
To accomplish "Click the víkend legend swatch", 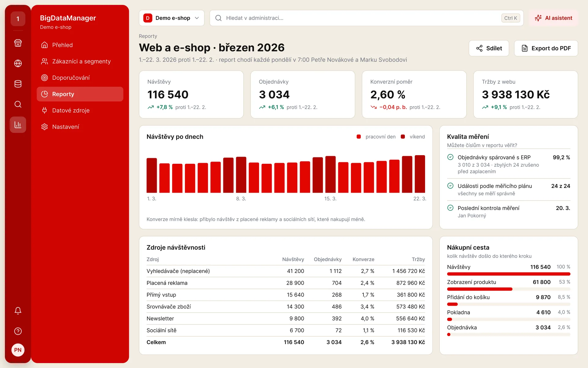I will (x=403, y=137).
